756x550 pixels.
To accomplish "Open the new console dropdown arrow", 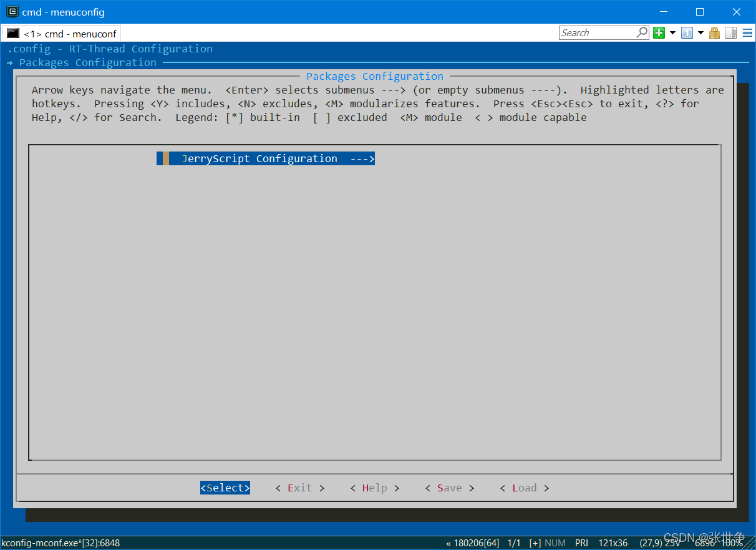I will coord(672,33).
